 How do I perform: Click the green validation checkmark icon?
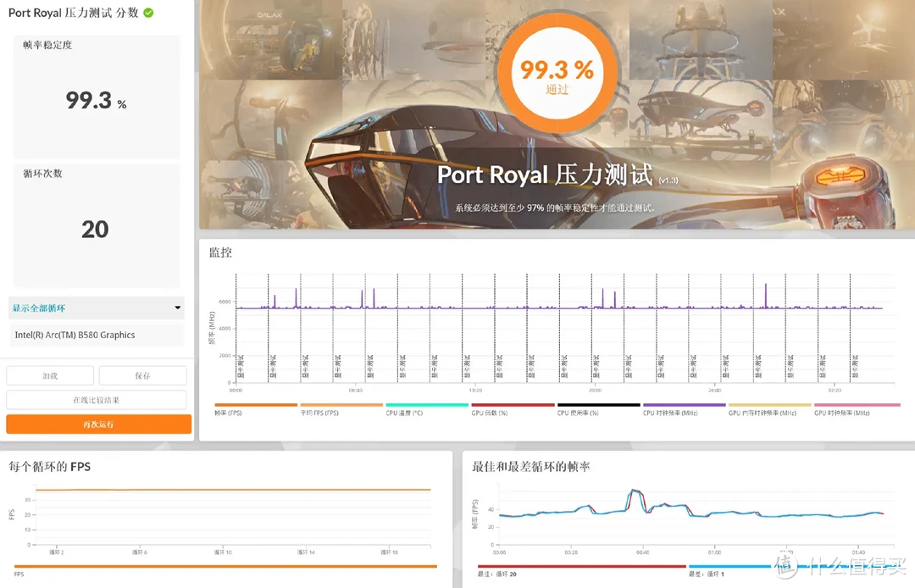(149, 13)
